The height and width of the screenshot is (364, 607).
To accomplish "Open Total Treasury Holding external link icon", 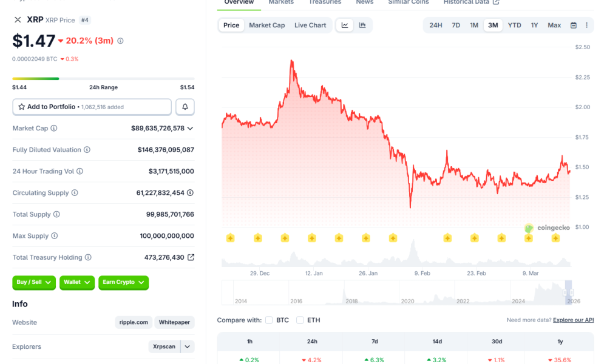I will tap(191, 257).
